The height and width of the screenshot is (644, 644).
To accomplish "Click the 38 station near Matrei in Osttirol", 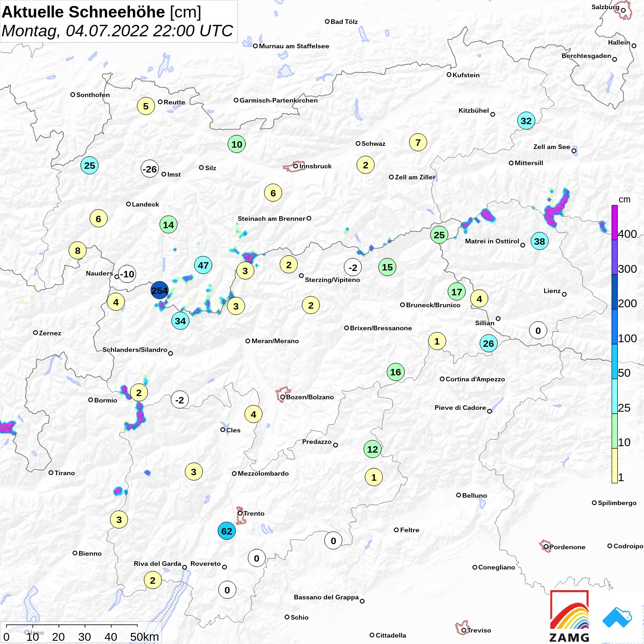I will click(x=540, y=241).
